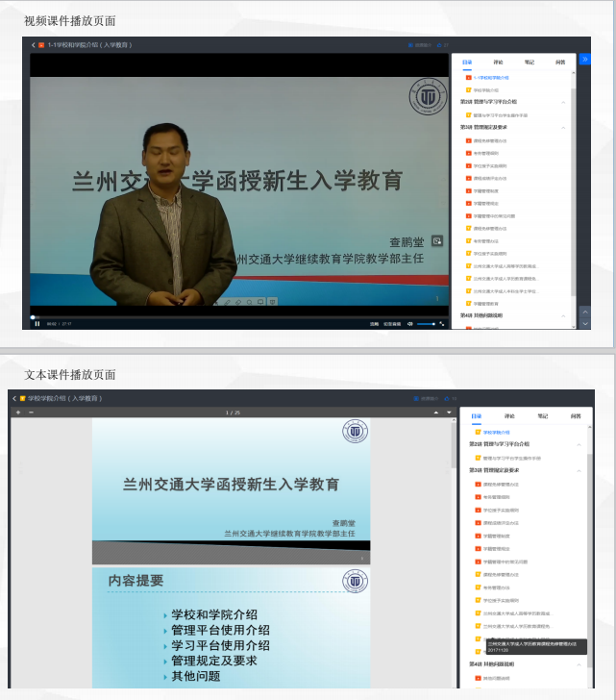Go back using the arrow beside 1-1学校和学院介绍 title
616x700 pixels.
coord(34,45)
